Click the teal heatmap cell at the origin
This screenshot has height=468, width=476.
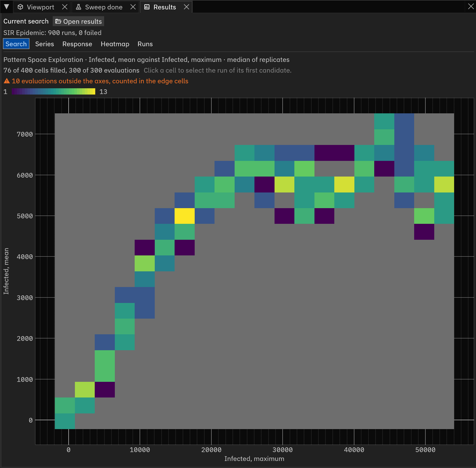pyautogui.click(x=65, y=421)
